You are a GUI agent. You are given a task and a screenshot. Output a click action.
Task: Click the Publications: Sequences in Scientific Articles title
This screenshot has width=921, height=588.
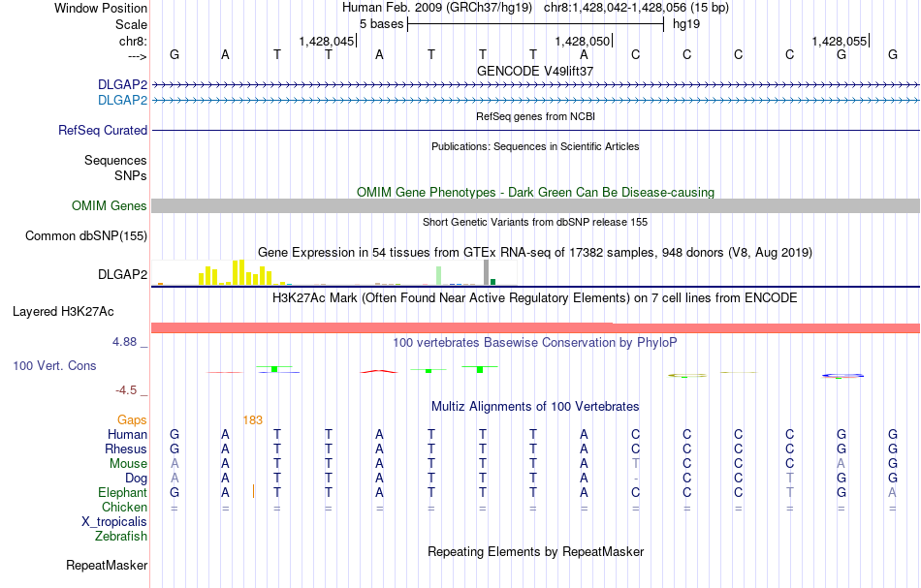(x=535, y=146)
